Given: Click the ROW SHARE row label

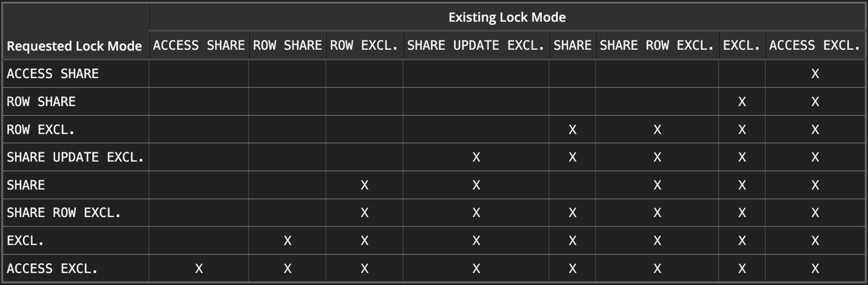Looking at the screenshot, I should [x=41, y=102].
